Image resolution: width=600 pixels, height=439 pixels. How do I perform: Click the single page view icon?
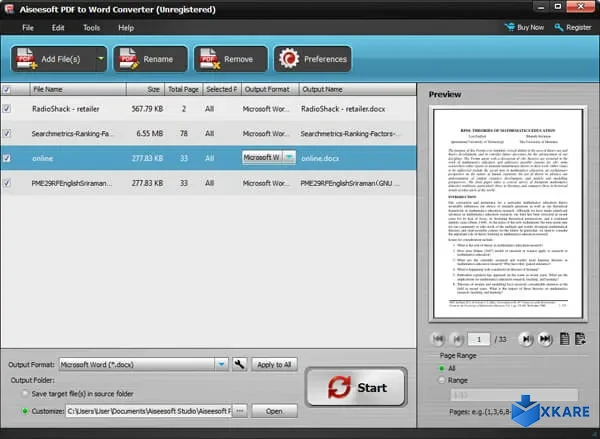point(564,339)
